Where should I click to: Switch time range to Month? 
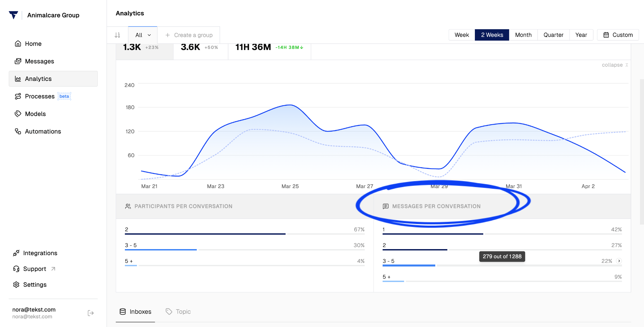click(523, 35)
